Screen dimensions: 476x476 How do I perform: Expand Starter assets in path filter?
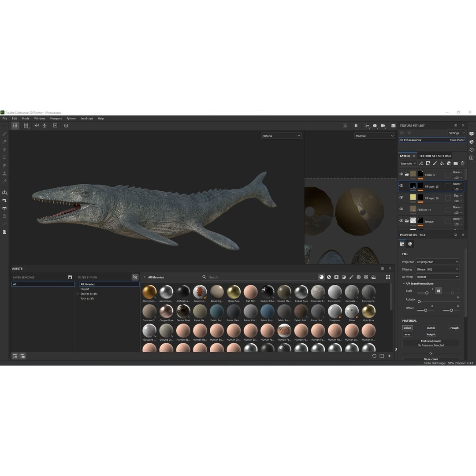tap(78, 294)
